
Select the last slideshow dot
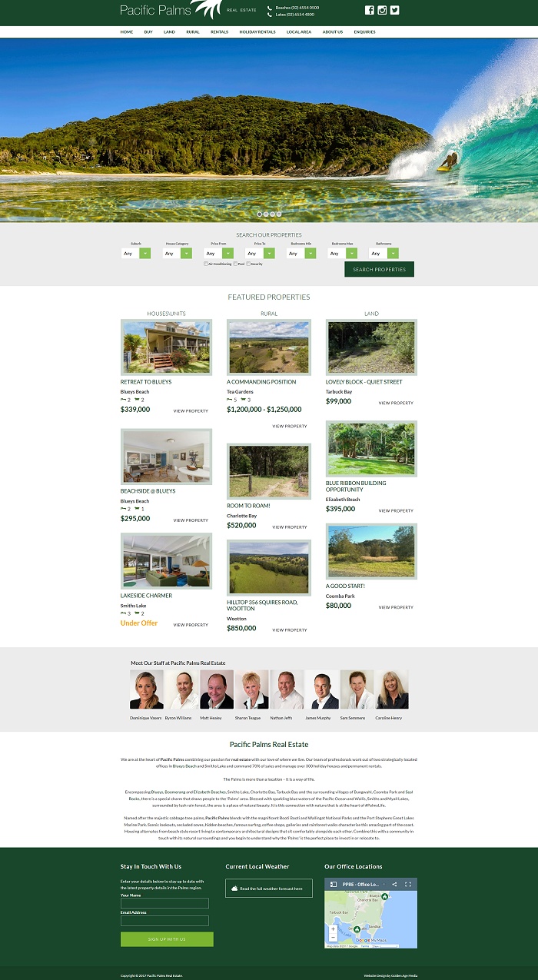click(x=279, y=214)
